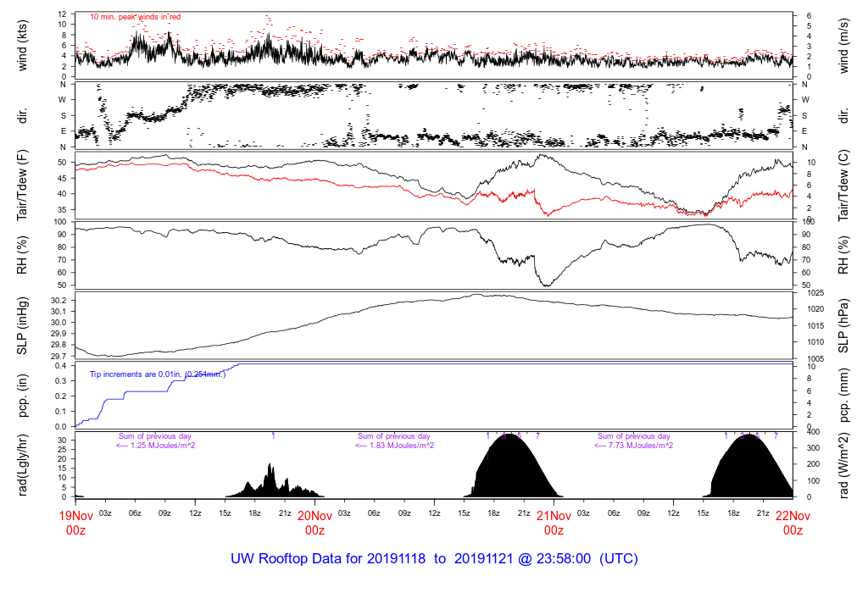Click the "22Nov 00z" date label
This screenshot has width=868, height=593.
pos(793,523)
